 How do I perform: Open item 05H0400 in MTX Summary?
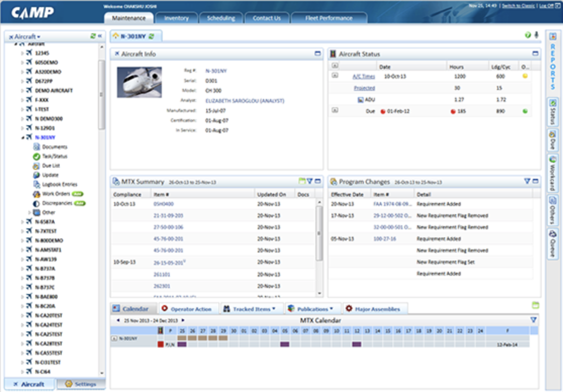click(163, 204)
